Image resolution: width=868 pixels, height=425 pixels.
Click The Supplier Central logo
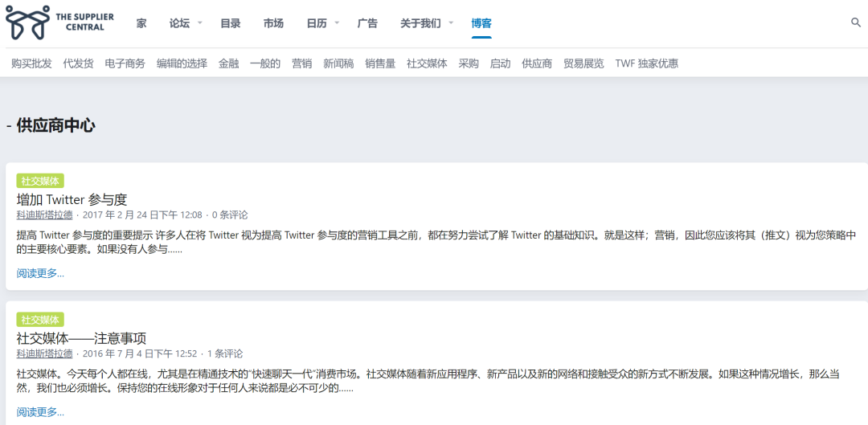(x=59, y=22)
